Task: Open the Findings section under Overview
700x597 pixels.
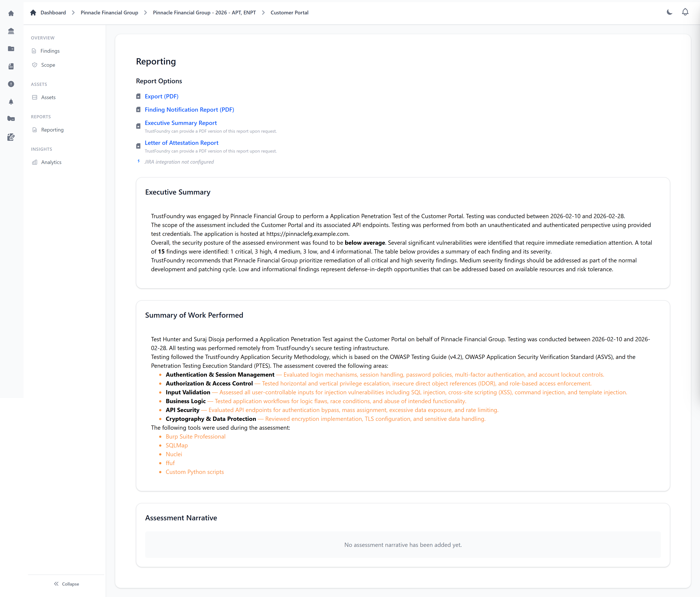Action: pos(50,51)
